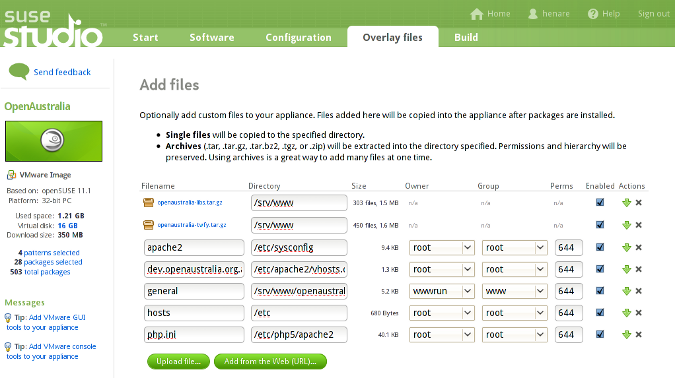Open Group dropdown for hosts

pyautogui.click(x=514, y=313)
